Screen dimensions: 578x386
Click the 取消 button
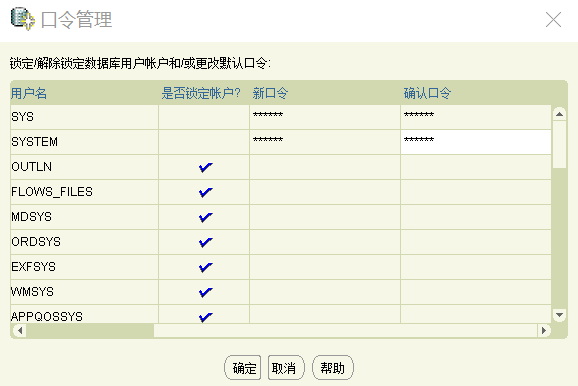click(x=286, y=368)
